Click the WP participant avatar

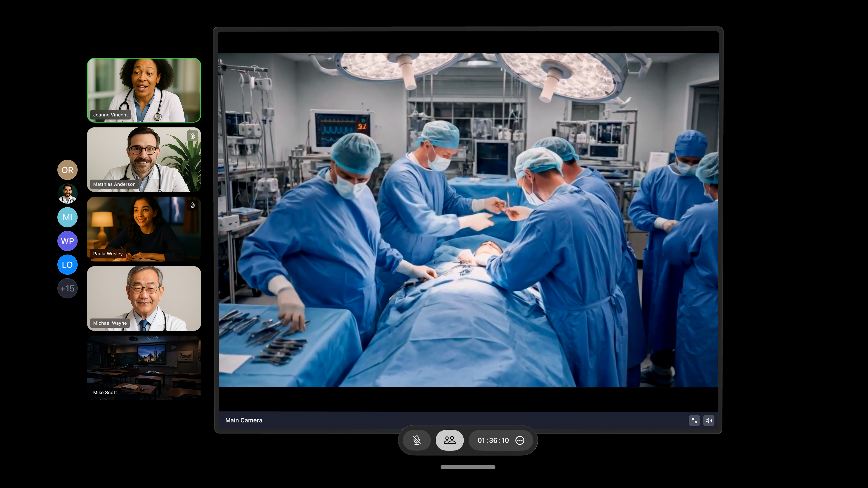point(67,241)
